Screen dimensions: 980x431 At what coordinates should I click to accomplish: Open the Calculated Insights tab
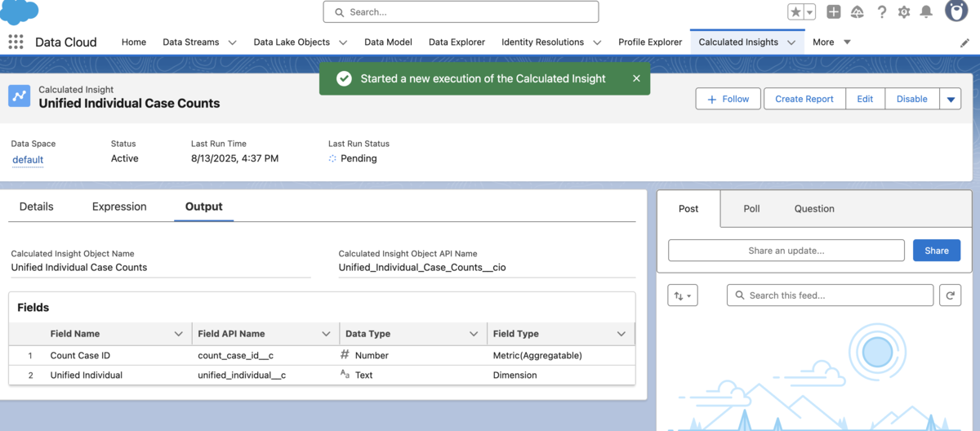[x=738, y=42]
